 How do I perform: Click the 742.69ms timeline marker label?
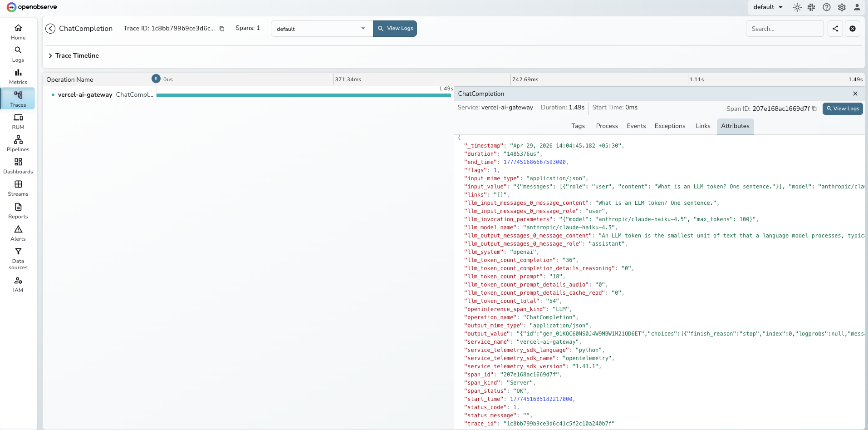[x=525, y=79]
